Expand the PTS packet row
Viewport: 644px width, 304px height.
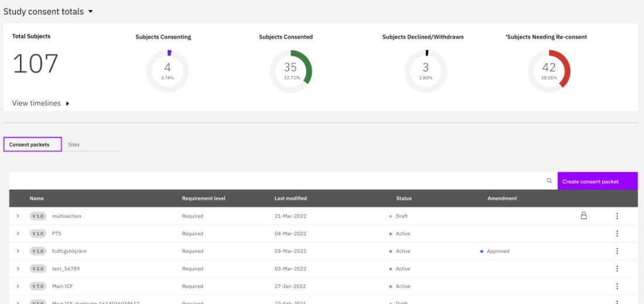click(18, 234)
